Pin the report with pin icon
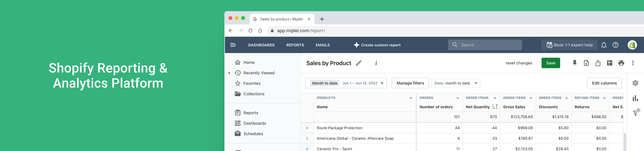 pyautogui.click(x=575, y=63)
